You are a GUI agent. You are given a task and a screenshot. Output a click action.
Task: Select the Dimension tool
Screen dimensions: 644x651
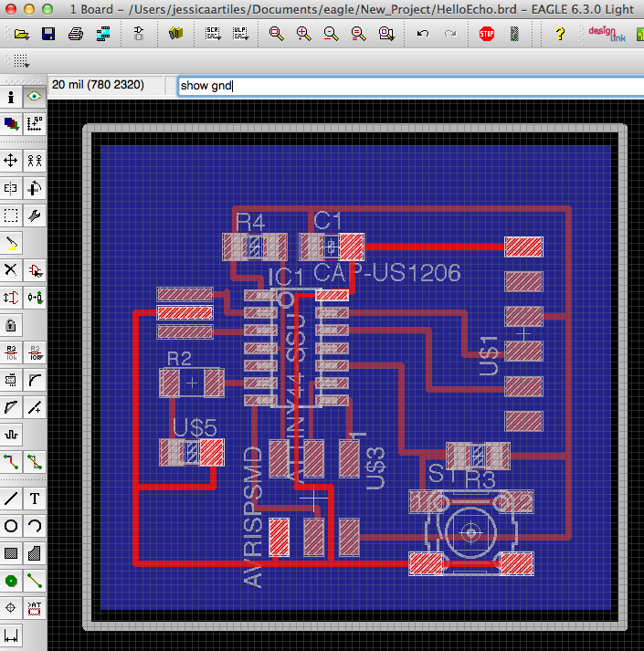pos(11,635)
